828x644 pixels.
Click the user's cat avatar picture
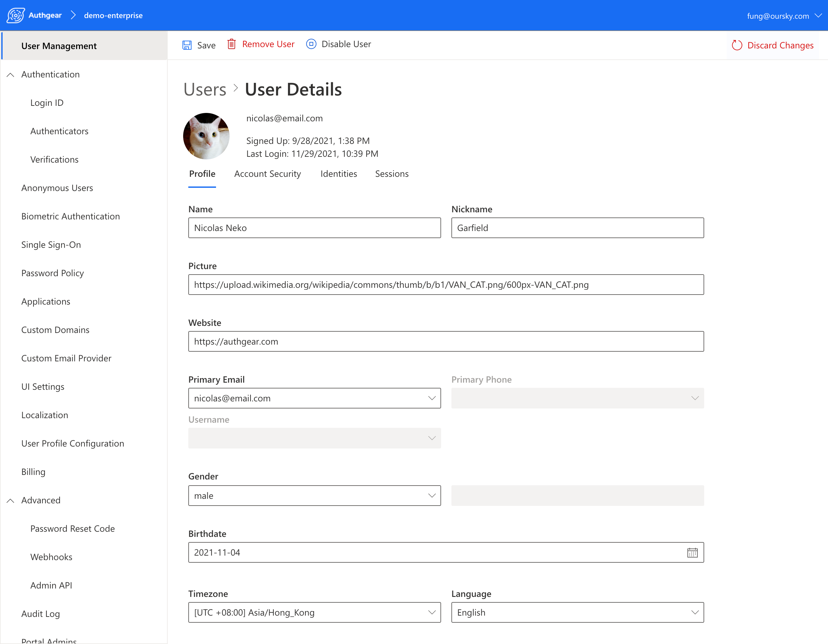coord(206,136)
